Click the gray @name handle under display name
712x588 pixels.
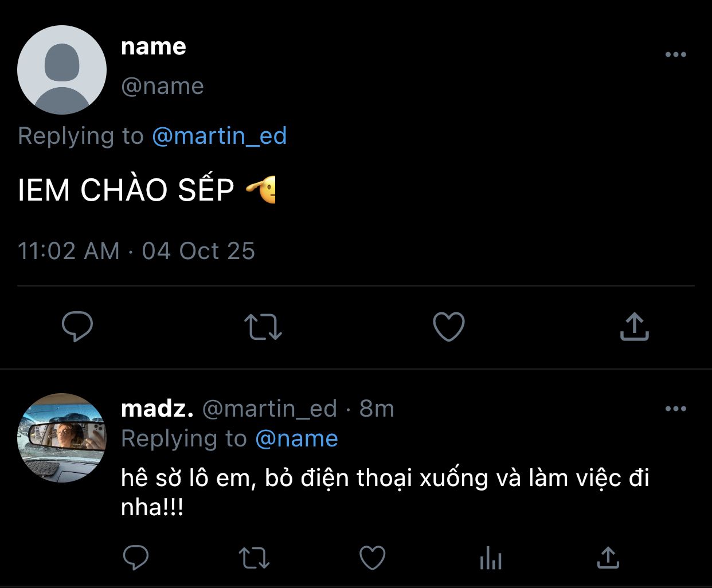[162, 86]
